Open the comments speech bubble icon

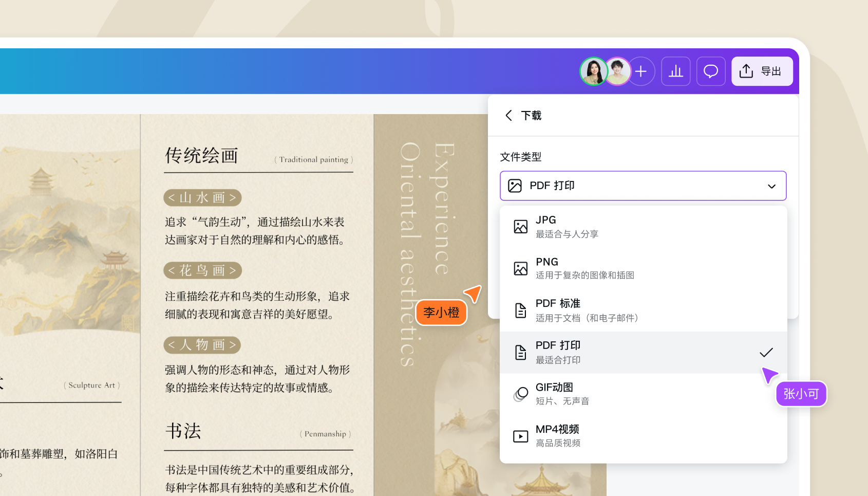pyautogui.click(x=711, y=71)
